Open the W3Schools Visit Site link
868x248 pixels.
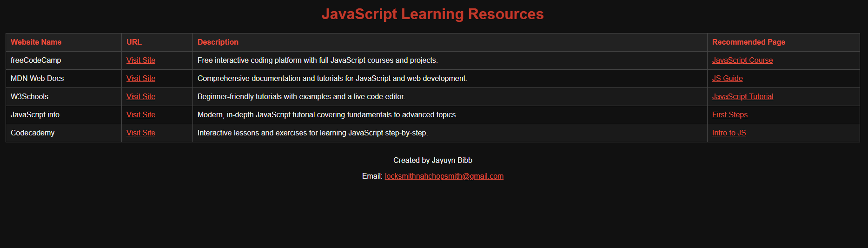point(141,96)
